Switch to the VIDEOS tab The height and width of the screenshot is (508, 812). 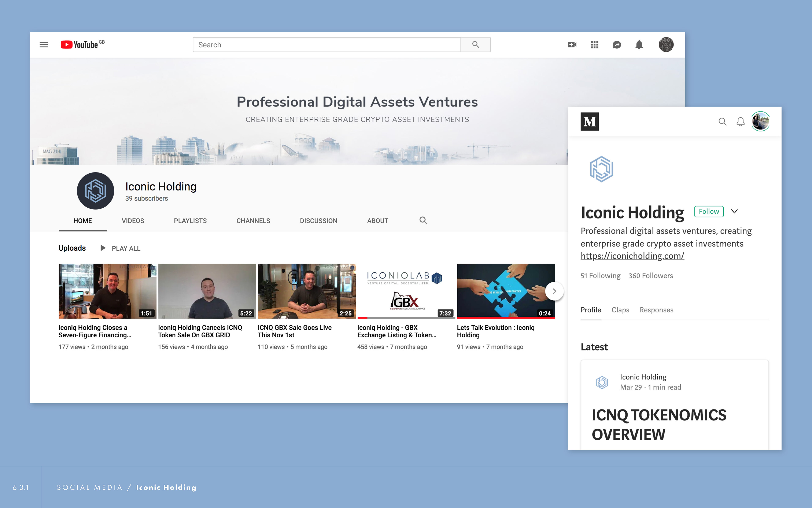pyautogui.click(x=133, y=221)
